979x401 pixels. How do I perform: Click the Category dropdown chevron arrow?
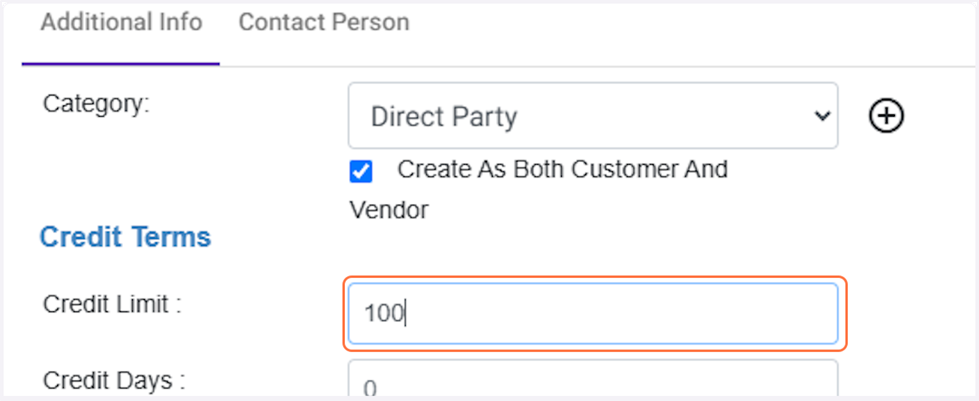(822, 116)
